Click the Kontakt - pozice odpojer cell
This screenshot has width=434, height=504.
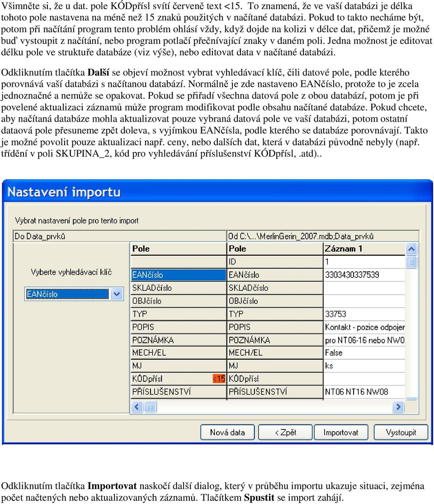[364, 327]
